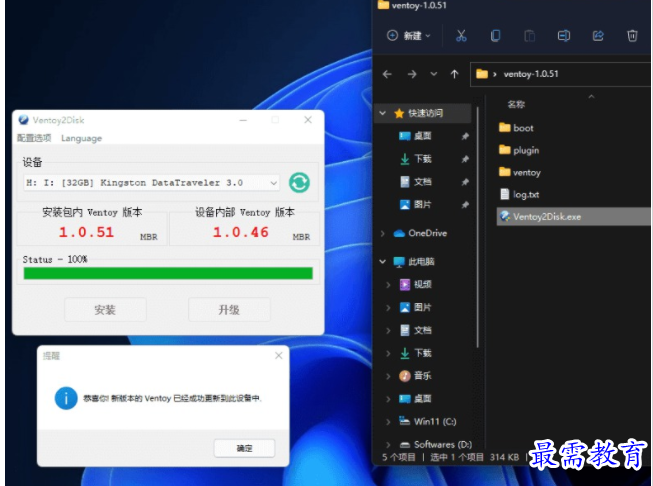The width and height of the screenshot is (653, 486).
Task: Open the 配置选项 menu in Ventoy2Disk
Action: click(x=34, y=138)
